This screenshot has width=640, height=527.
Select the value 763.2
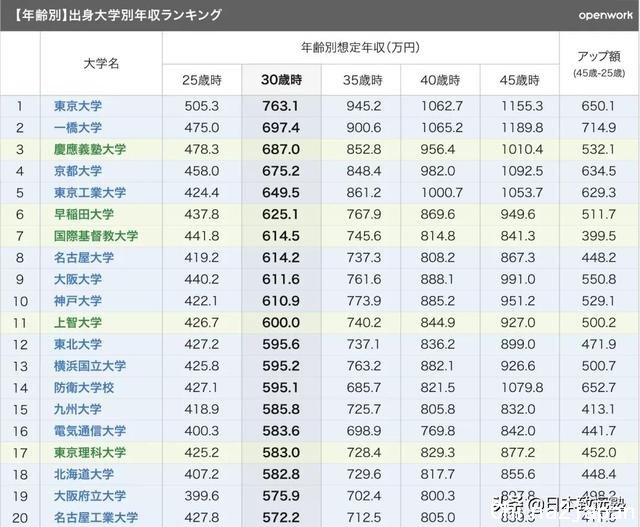click(364, 366)
